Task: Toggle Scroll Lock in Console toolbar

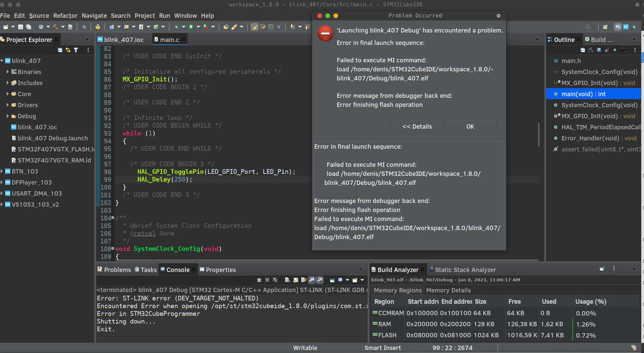Action: point(296,280)
